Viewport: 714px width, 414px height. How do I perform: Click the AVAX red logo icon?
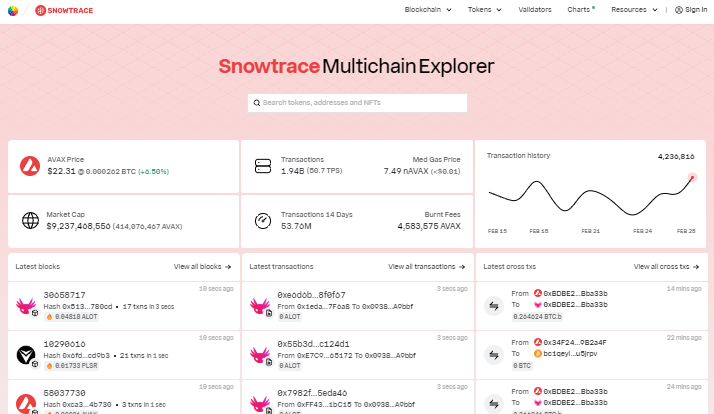[30, 166]
